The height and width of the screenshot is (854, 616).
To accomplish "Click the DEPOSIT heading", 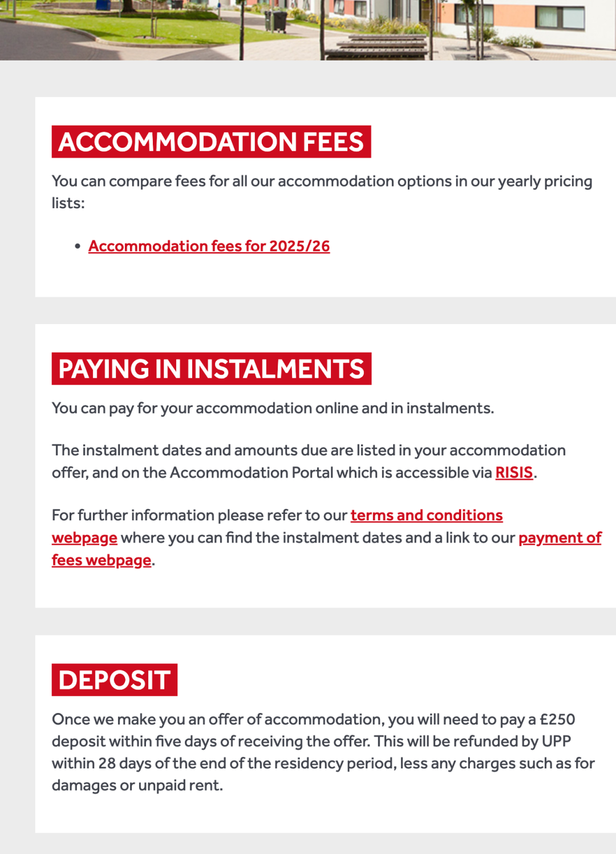I will click(115, 680).
